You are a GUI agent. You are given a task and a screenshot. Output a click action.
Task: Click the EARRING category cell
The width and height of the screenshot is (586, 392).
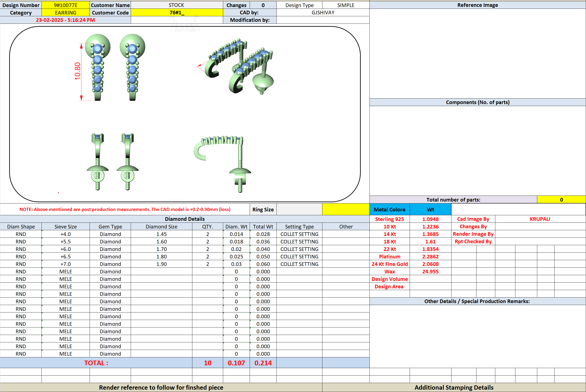tap(65, 12)
